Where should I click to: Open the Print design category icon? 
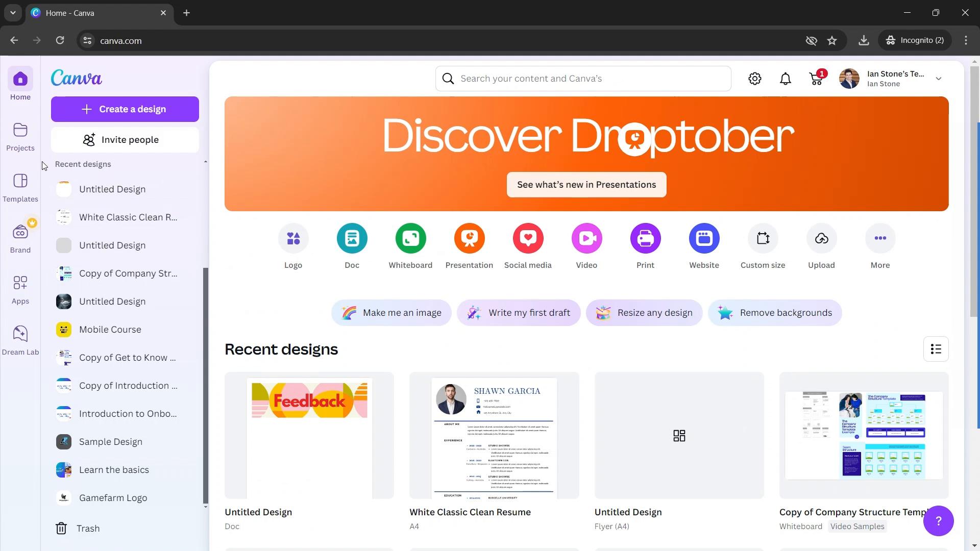[646, 238]
